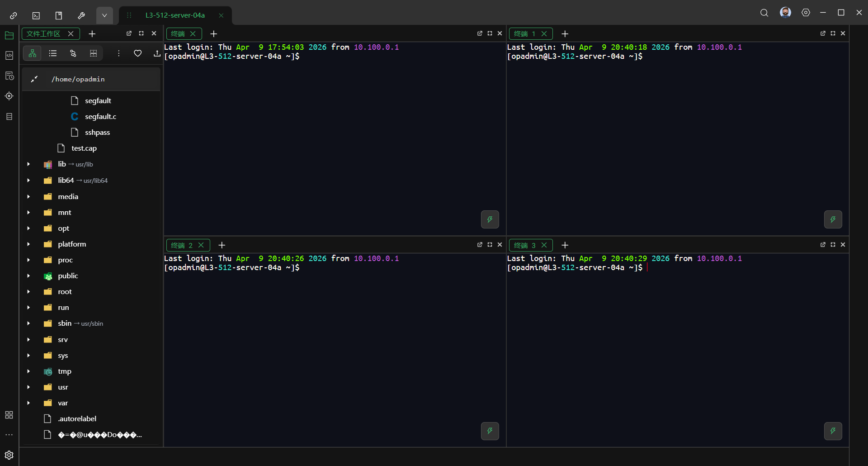The image size is (868, 466).
Task: Switch file panel to tree view
Action: tap(33, 53)
